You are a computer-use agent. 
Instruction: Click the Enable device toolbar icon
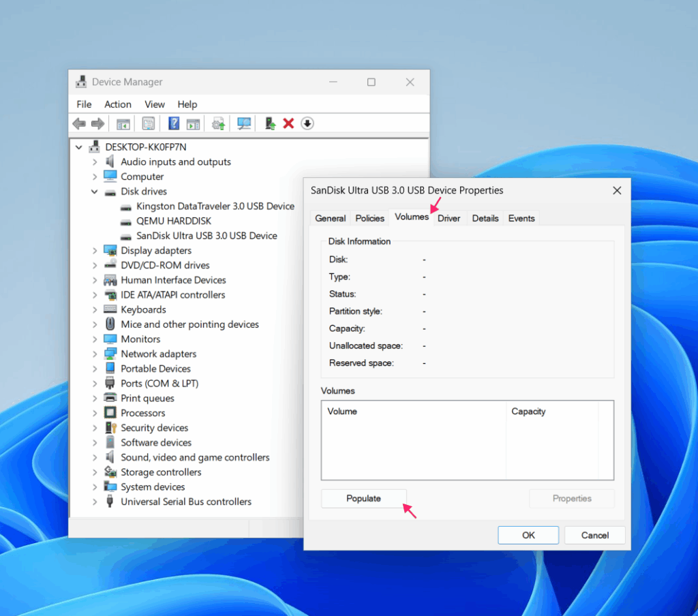[270, 123]
